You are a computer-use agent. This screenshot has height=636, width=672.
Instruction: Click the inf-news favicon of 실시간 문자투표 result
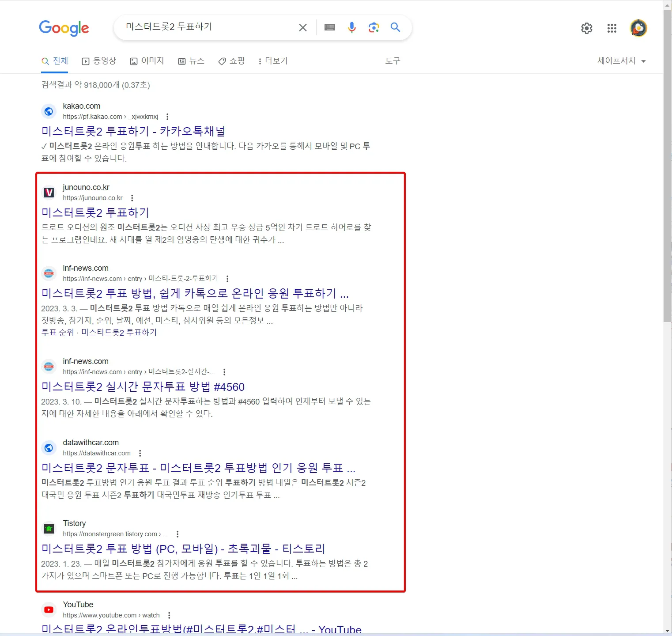(49, 367)
